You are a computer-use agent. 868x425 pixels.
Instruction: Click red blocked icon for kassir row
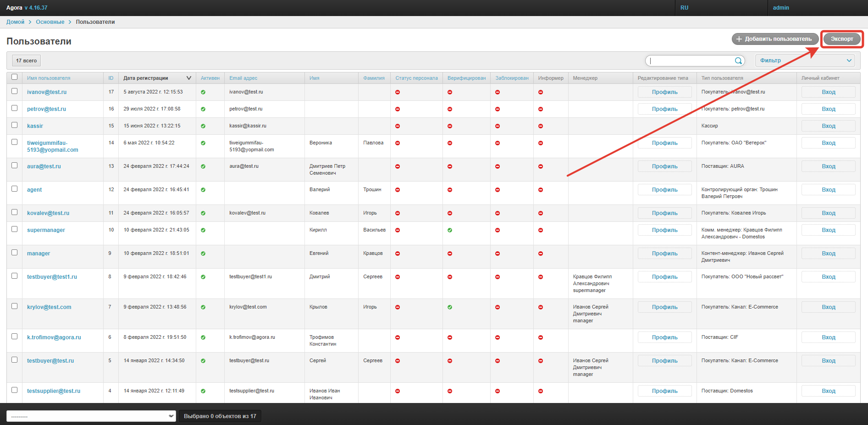(498, 126)
